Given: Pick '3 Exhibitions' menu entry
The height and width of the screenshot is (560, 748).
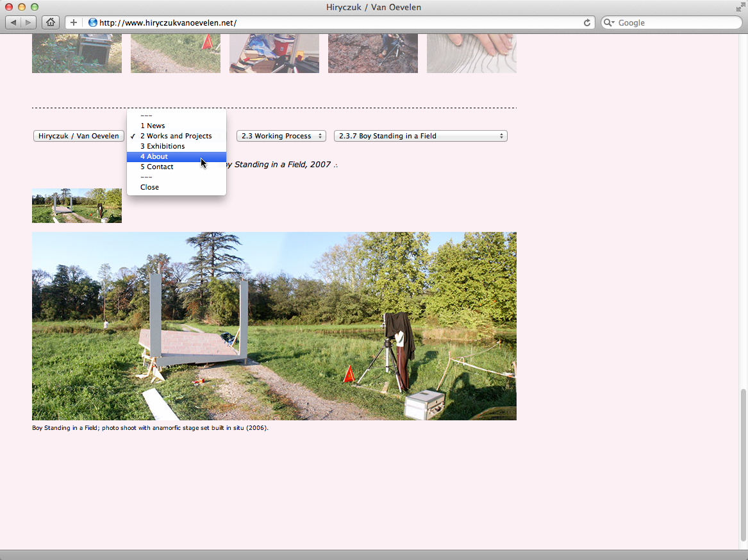Looking at the screenshot, I should pos(162,146).
